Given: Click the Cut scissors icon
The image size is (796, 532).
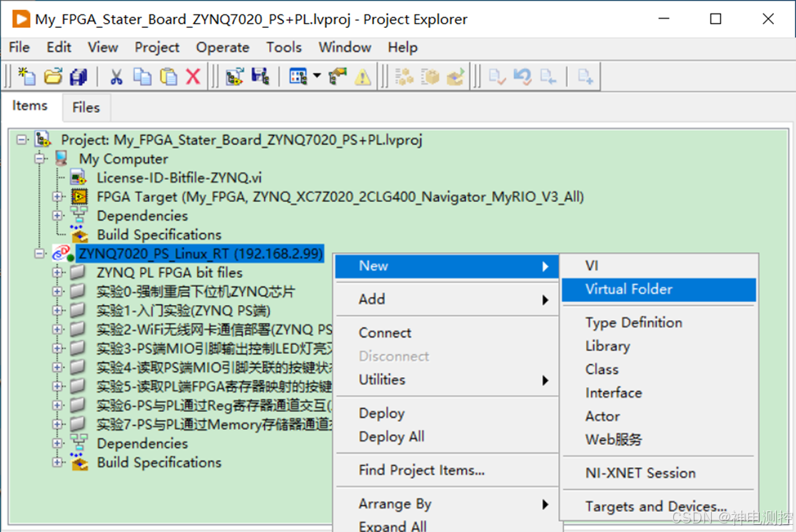Looking at the screenshot, I should point(116,76).
